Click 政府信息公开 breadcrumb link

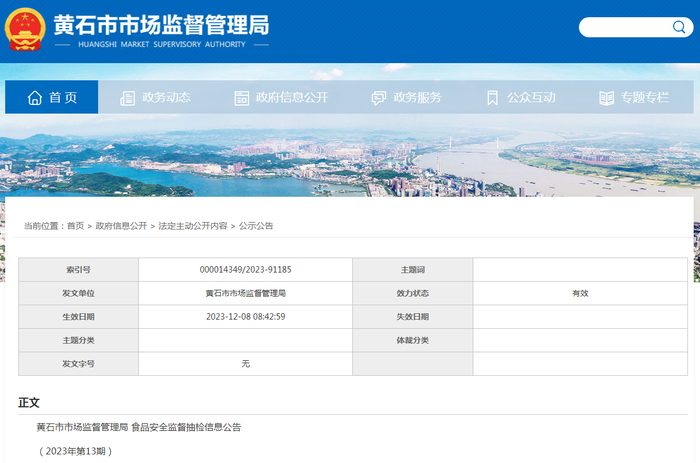(x=121, y=226)
